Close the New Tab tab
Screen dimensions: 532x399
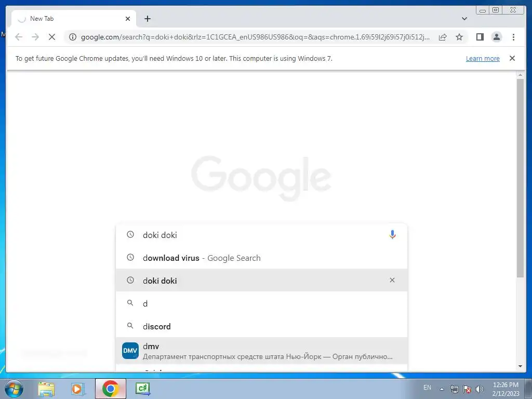tap(128, 19)
